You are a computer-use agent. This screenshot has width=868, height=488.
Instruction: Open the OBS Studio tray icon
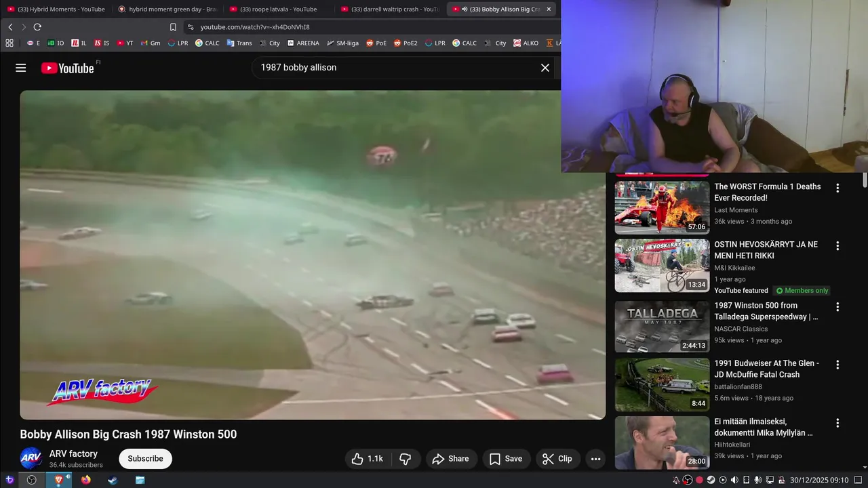click(x=688, y=480)
